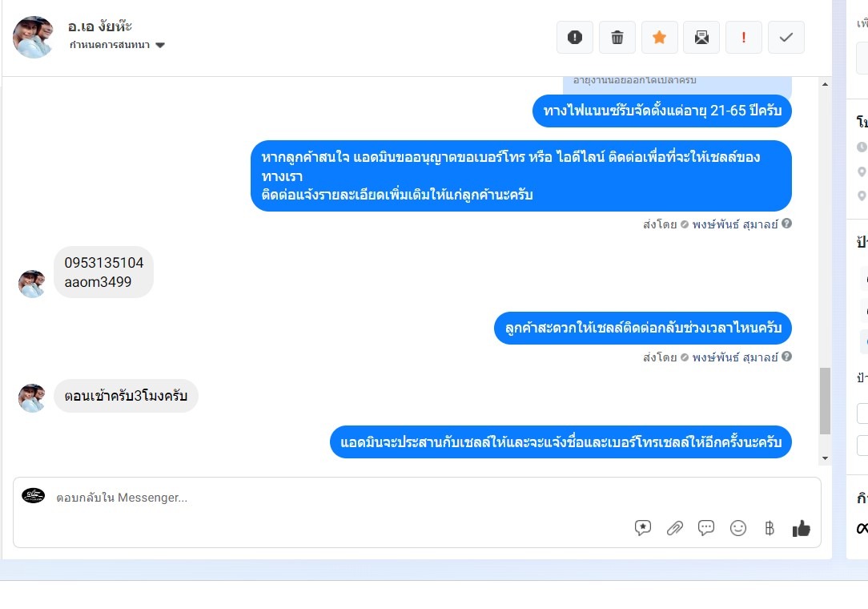
Task: Attach a file with paperclip icon
Action: point(674,527)
